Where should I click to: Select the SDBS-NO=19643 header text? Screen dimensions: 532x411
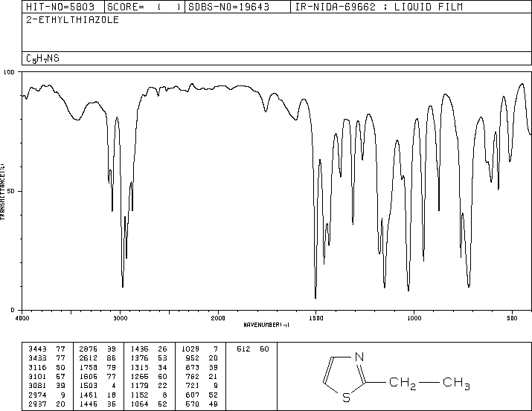point(228,7)
